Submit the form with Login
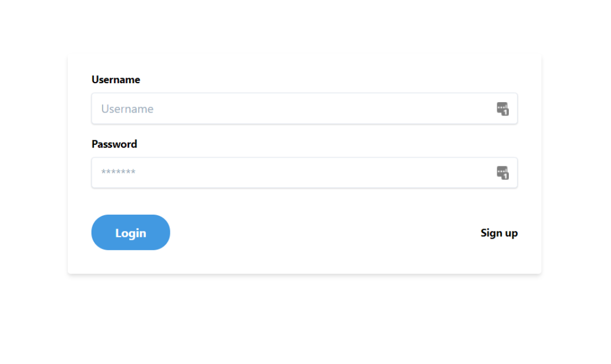The image size is (611, 364). 130,232
